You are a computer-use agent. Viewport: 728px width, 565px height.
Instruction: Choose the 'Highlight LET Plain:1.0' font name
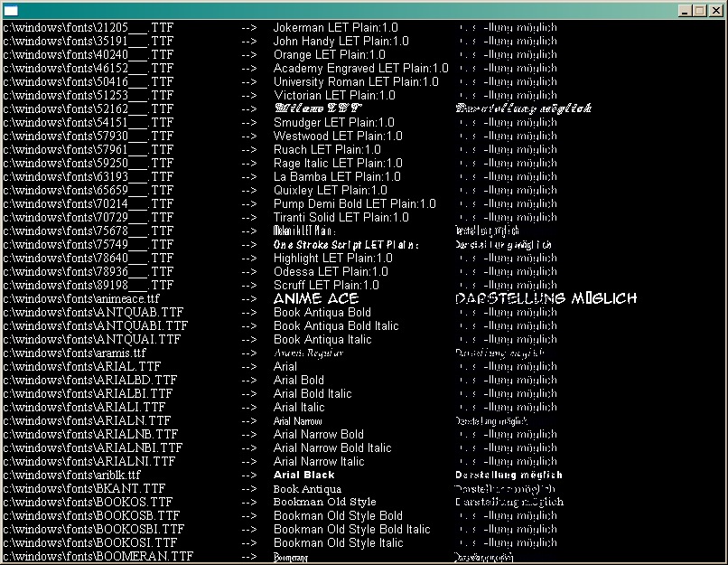pyautogui.click(x=333, y=258)
